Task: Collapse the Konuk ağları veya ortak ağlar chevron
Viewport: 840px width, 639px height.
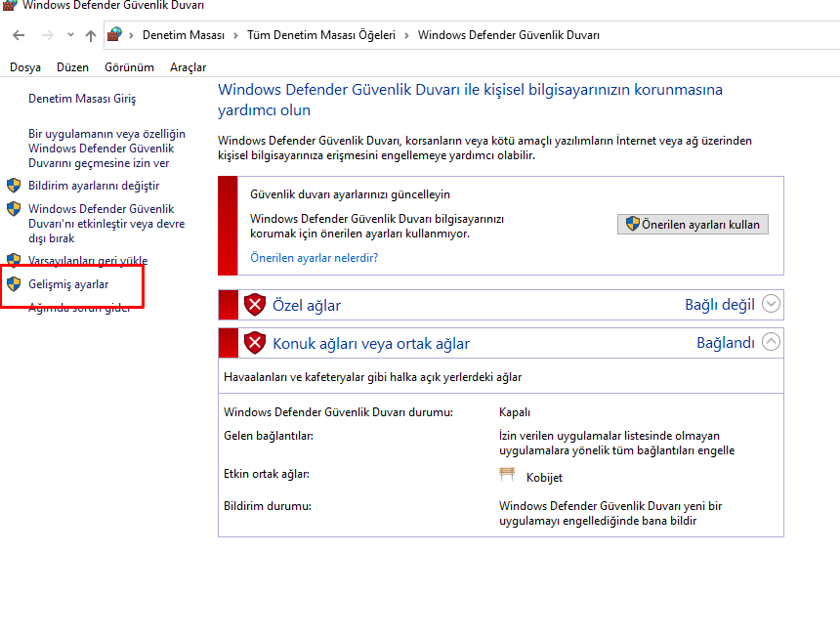Action: coord(771,341)
